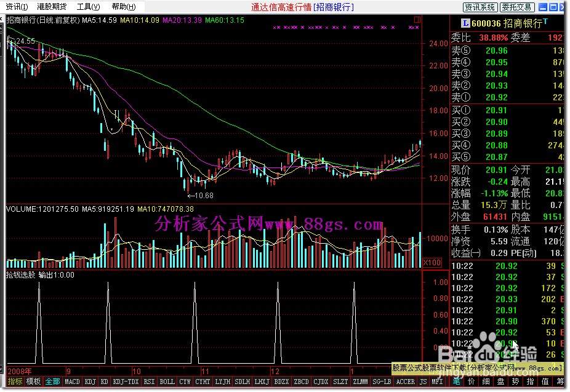This screenshot has height=392, width=570.
Task: Switch to the ACCER indicator
Action: tap(405, 382)
